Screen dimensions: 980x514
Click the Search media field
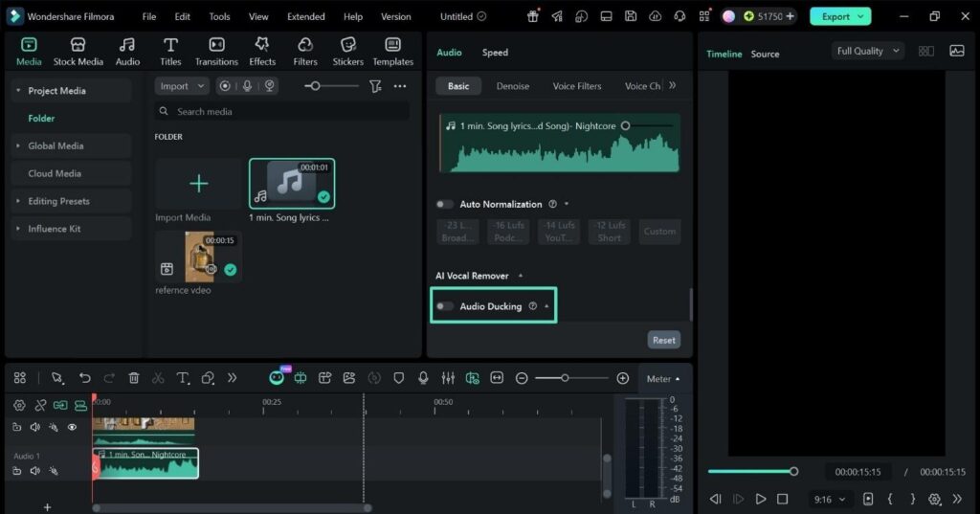[x=282, y=111]
